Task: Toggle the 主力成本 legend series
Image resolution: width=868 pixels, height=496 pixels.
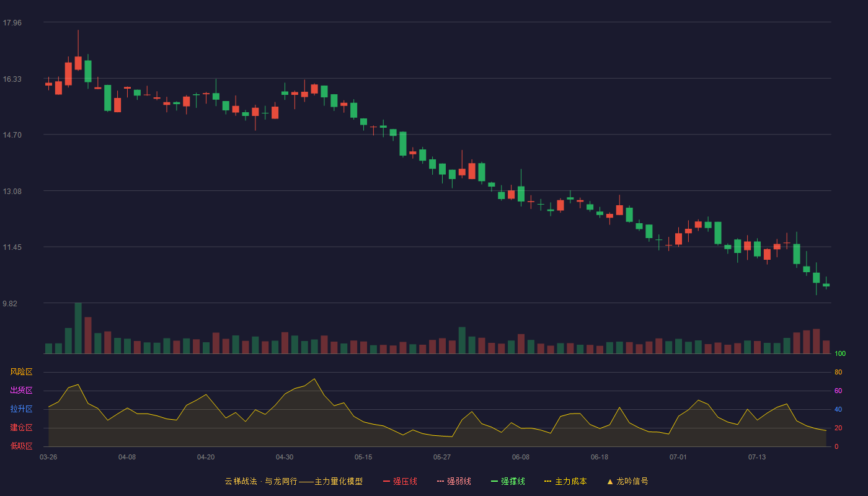Action: (x=565, y=481)
